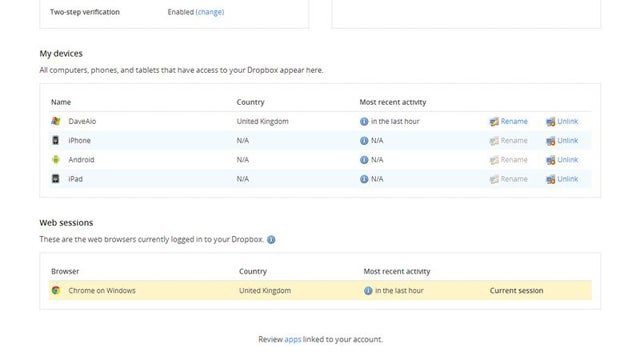
Task: Click the greyed Rename link for Android
Action: (514, 160)
